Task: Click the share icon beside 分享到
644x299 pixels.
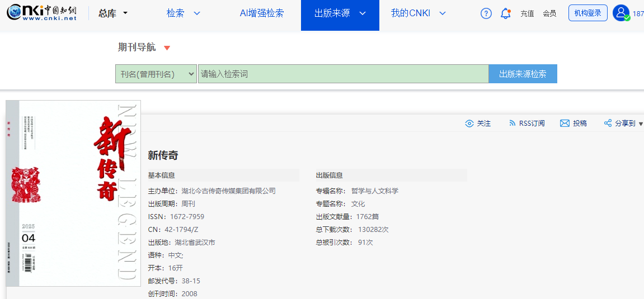Action: [x=608, y=124]
